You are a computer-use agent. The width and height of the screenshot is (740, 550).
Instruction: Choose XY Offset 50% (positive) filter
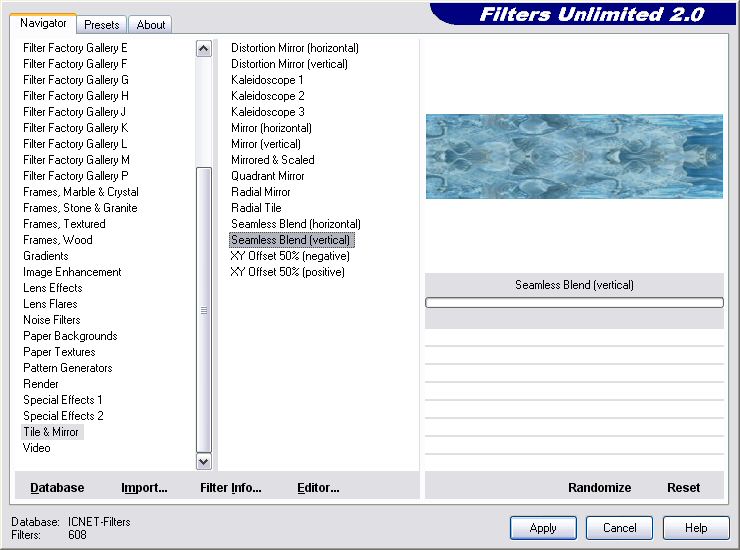[287, 272]
